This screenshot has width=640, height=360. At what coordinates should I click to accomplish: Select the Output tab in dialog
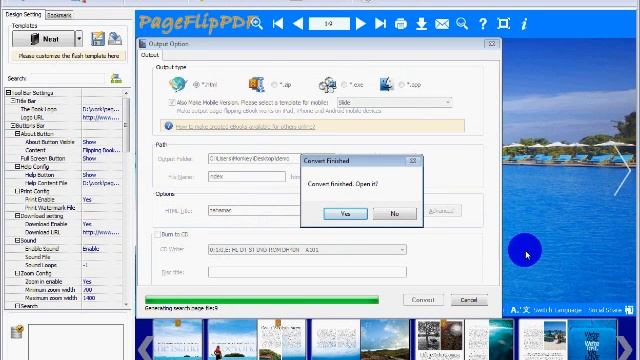click(x=150, y=55)
